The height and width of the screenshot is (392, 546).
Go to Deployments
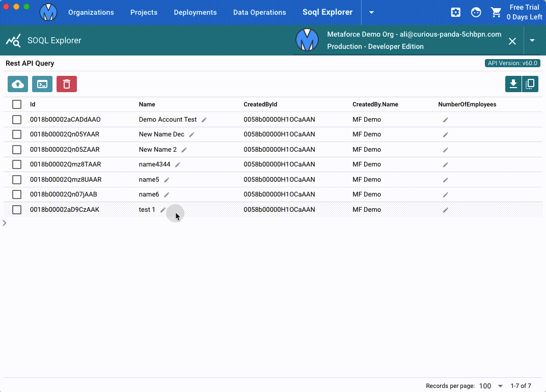[x=195, y=12]
